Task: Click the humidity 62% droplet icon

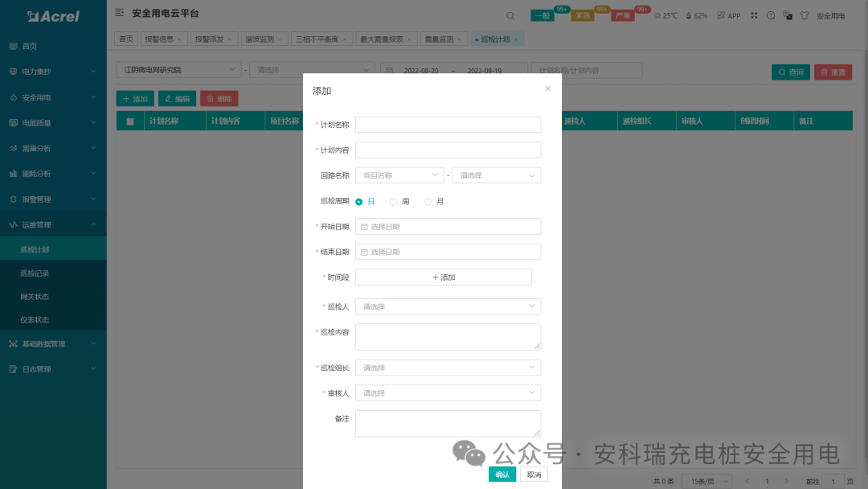Action: (689, 15)
